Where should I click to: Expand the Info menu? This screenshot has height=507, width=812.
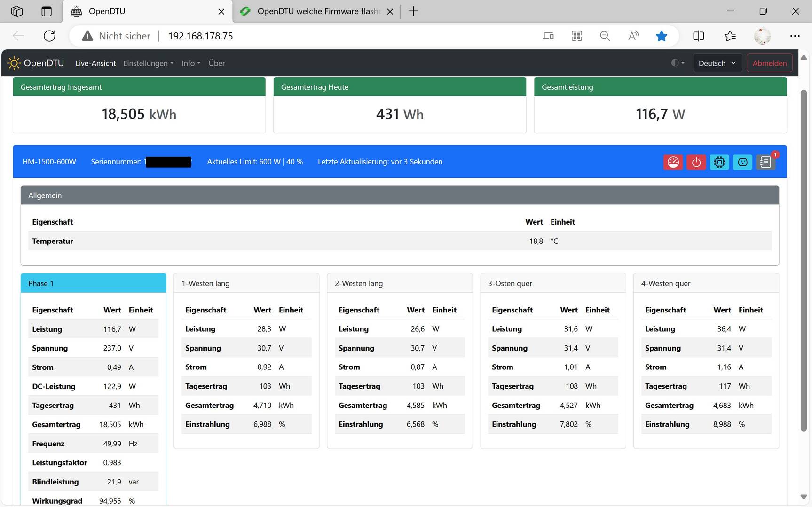tap(191, 63)
